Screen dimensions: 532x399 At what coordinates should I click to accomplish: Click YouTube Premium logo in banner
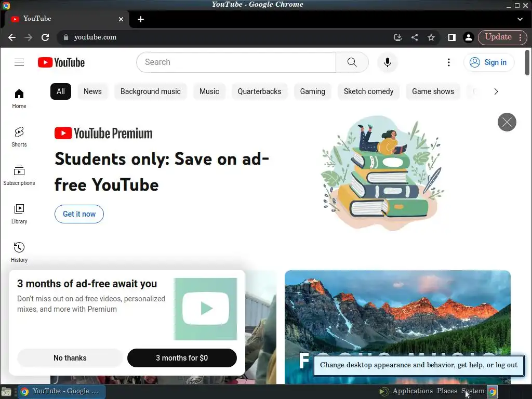pos(103,134)
